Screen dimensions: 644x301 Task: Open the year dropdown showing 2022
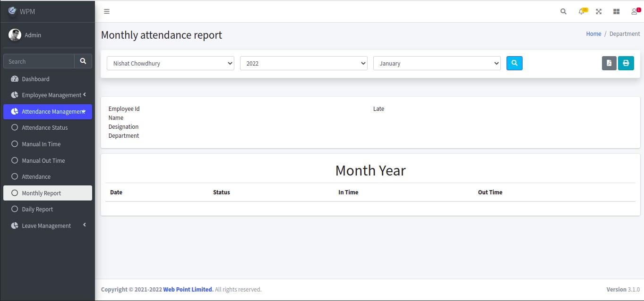click(304, 63)
